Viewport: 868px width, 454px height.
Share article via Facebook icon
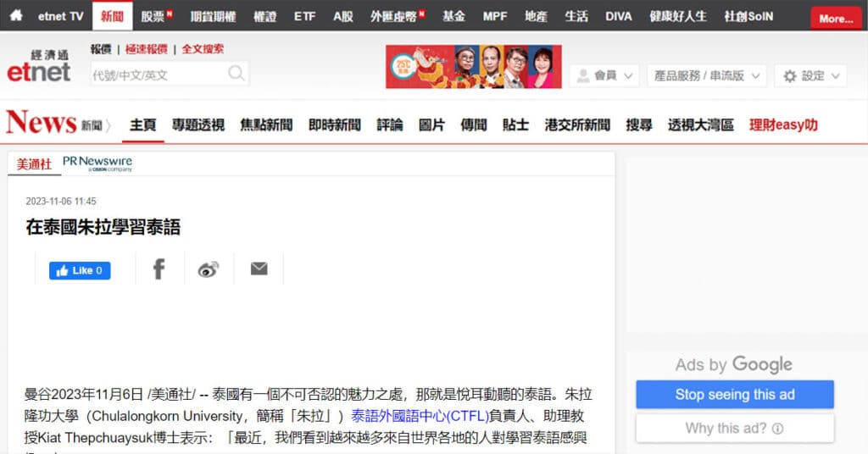159,269
